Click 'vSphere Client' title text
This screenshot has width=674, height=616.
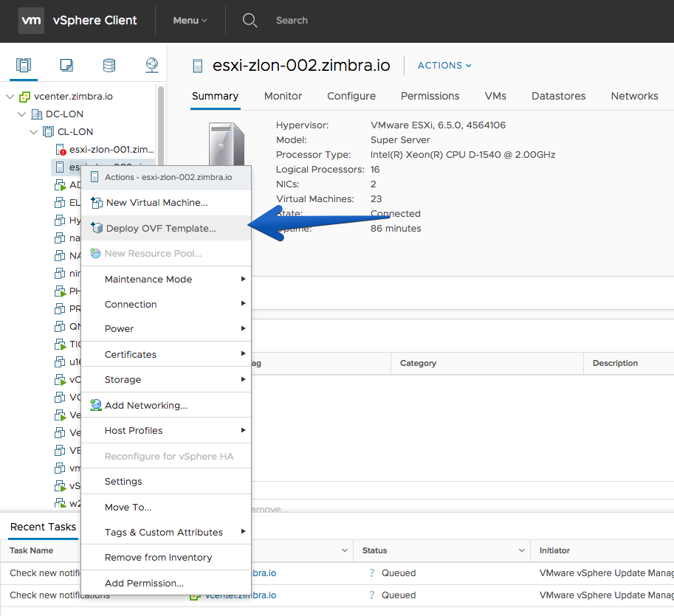[94, 20]
